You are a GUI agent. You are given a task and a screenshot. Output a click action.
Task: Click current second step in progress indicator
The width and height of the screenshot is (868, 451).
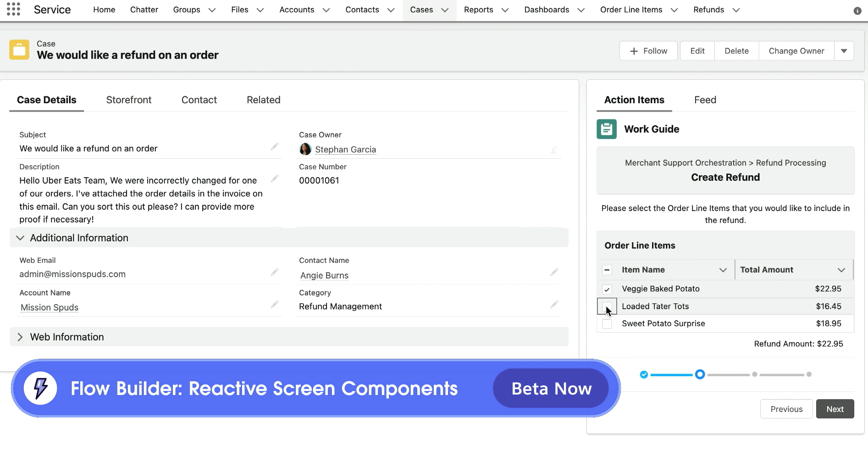pyautogui.click(x=700, y=374)
